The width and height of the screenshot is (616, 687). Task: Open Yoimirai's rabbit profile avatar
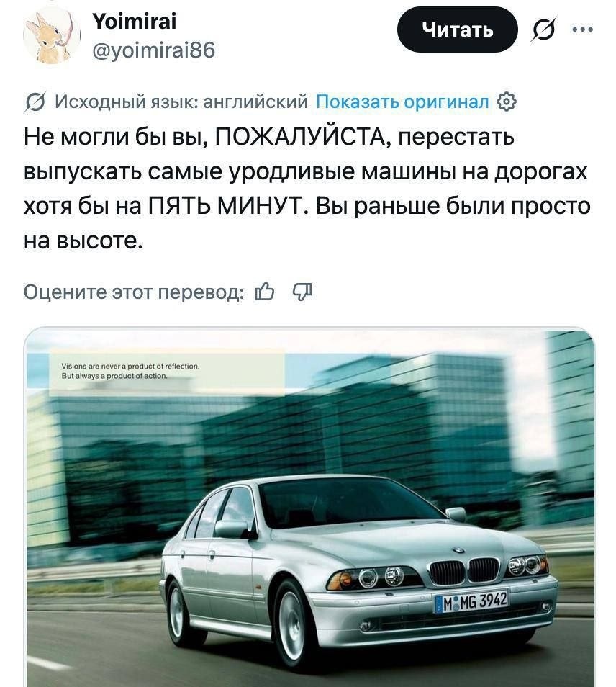coord(52,36)
